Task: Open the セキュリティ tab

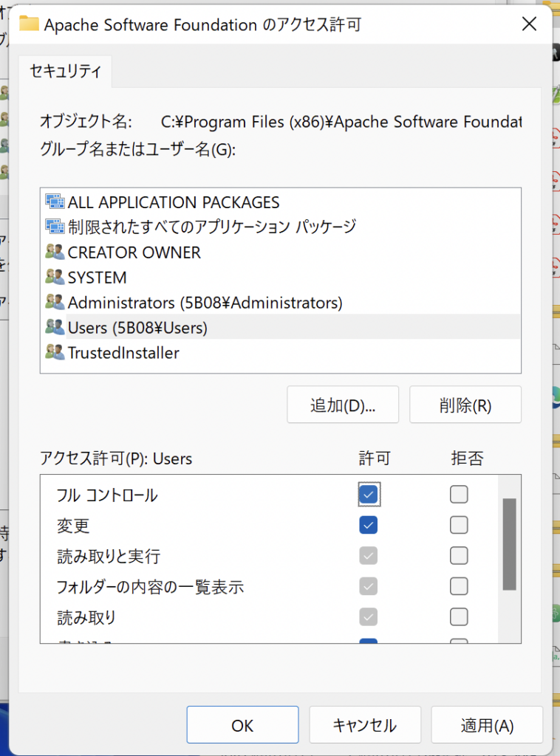Action: pyautogui.click(x=66, y=72)
